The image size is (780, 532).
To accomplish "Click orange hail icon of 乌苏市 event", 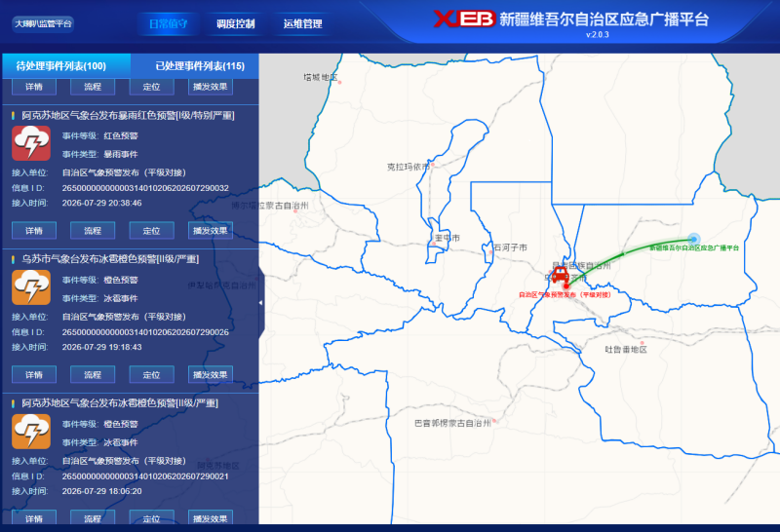I will coord(31,287).
